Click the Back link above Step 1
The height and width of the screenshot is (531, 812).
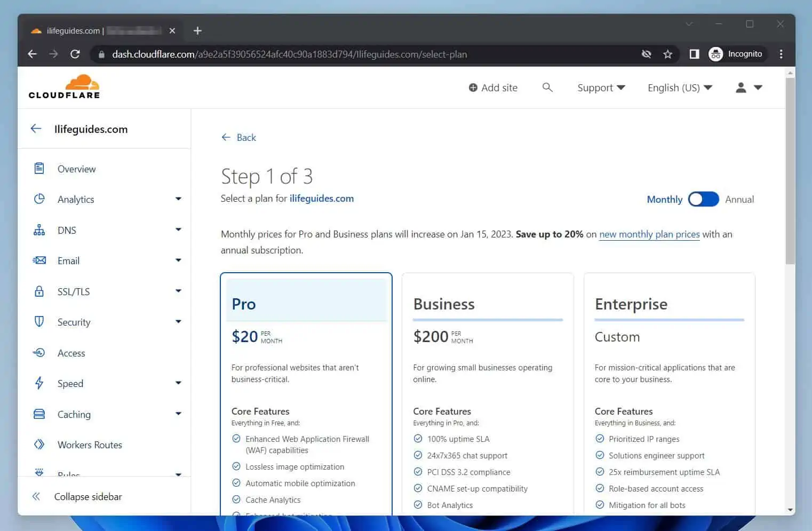[x=238, y=137]
